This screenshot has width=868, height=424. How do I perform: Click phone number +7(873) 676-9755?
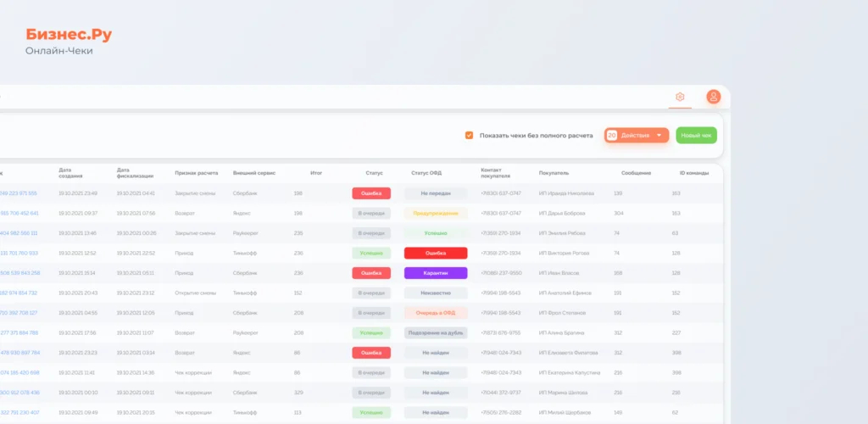(501, 332)
